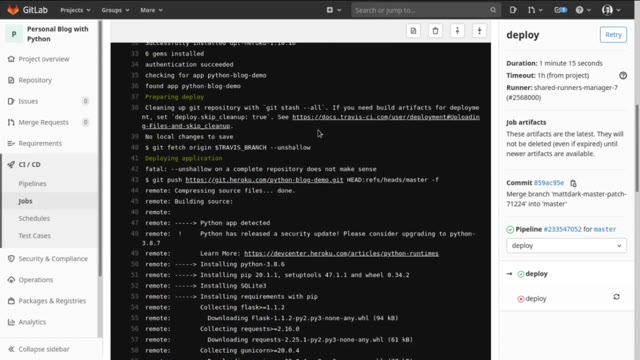Go to Test Cases submenu
Viewport: 640px width, 360px height.
tap(34, 236)
